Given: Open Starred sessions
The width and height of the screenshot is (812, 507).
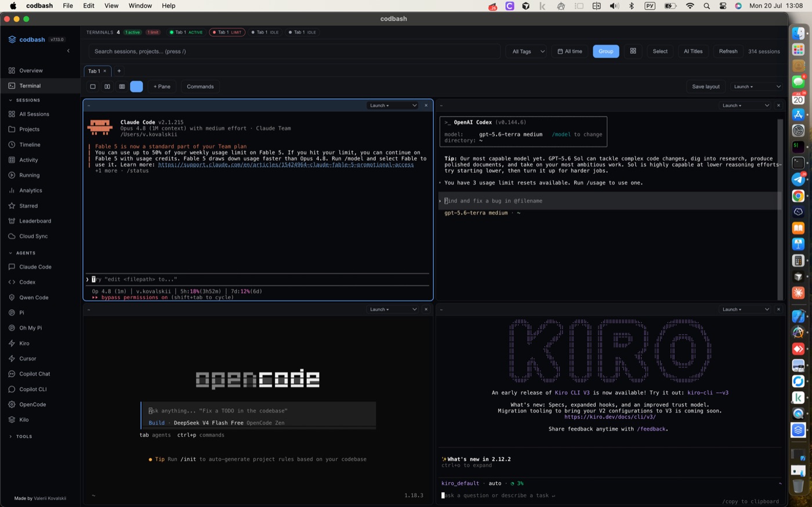Looking at the screenshot, I should [x=40, y=206].
